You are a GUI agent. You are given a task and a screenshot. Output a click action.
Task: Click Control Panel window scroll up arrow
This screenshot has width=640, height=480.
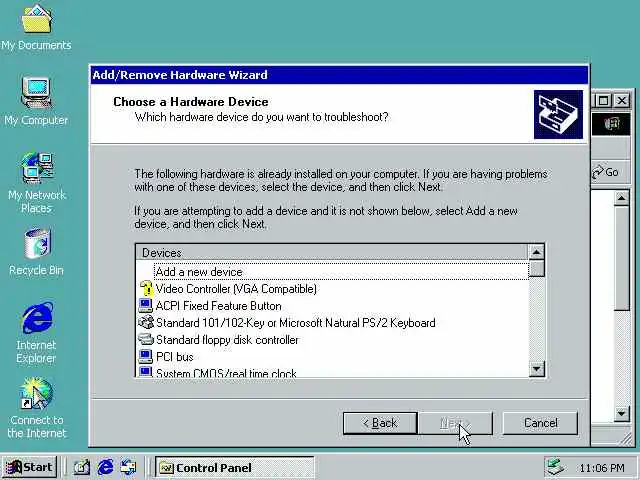(622, 199)
